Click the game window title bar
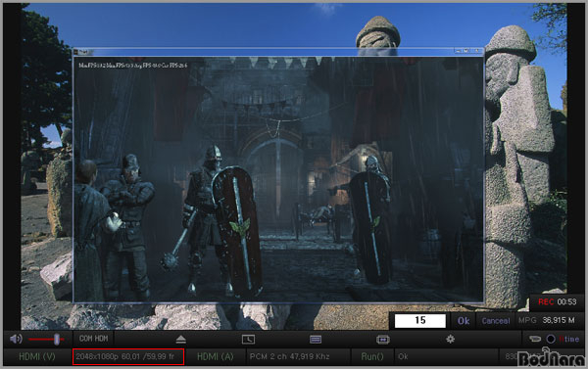The height and width of the screenshot is (369, 588). 278,51
